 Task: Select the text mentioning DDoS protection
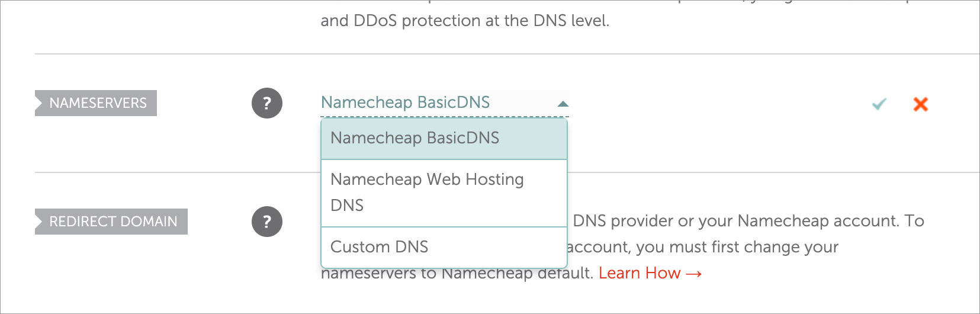[x=465, y=21]
